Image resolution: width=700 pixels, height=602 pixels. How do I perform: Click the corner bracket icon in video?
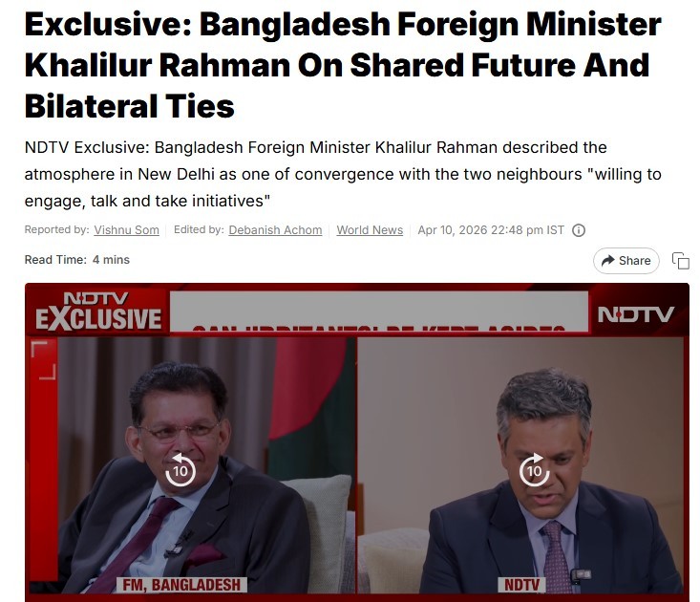point(44,360)
